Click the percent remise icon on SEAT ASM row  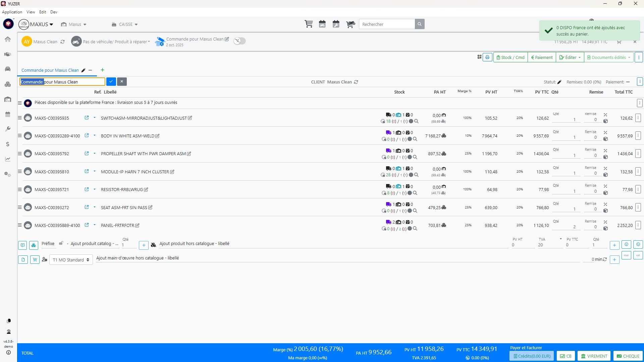click(605, 204)
